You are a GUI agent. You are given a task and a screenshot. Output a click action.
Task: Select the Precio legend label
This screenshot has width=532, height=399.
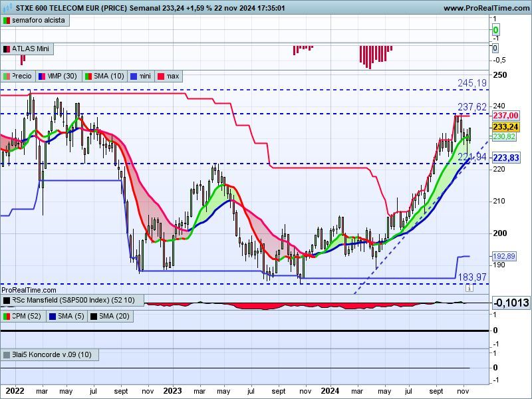click(x=22, y=76)
